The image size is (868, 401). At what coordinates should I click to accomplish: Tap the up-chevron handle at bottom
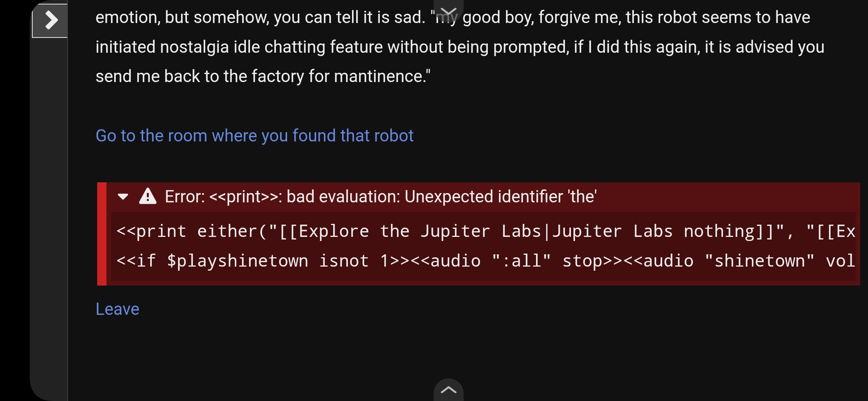tap(448, 389)
